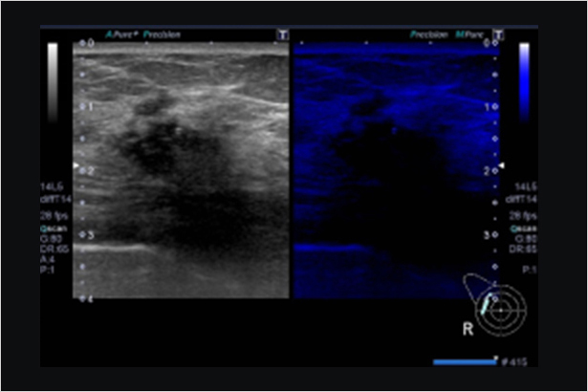Click the blue color scale bar on right edge

tap(524, 70)
